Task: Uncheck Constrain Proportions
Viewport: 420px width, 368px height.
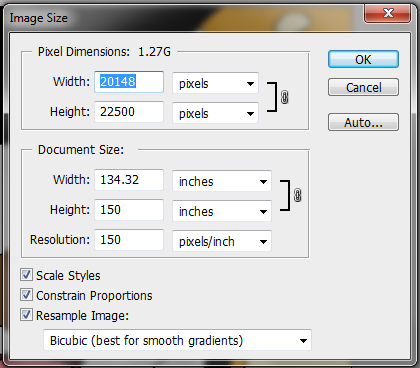Action: tap(26, 295)
